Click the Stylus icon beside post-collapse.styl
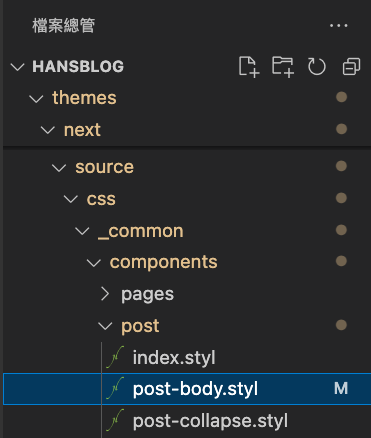 coord(115,420)
